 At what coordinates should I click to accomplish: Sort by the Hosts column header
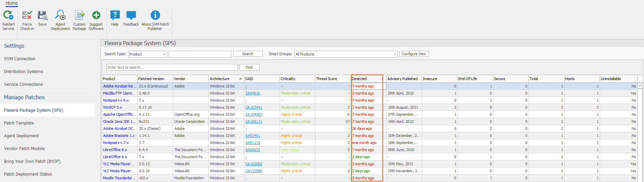pyautogui.click(x=582, y=79)
